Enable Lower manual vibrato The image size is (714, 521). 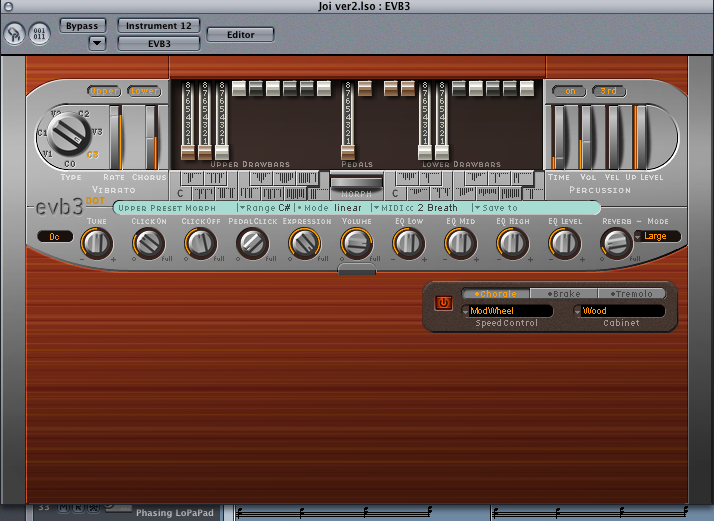coord(144,91)
